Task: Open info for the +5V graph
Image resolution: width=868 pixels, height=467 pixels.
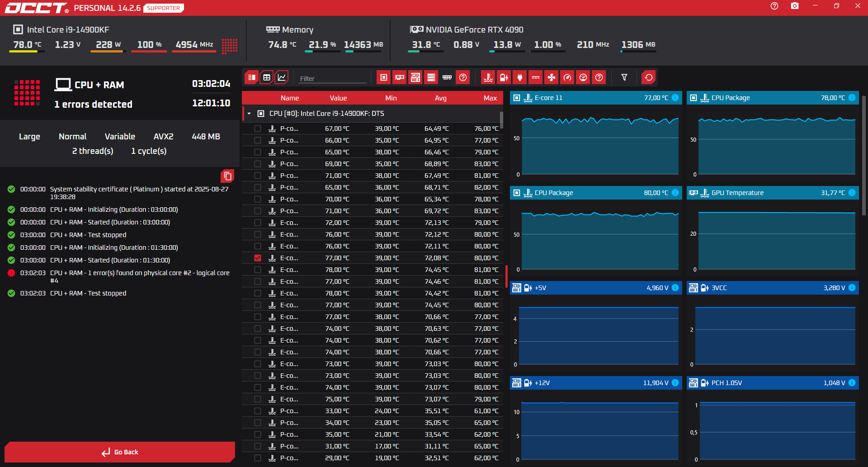Action: pos(675,288)
